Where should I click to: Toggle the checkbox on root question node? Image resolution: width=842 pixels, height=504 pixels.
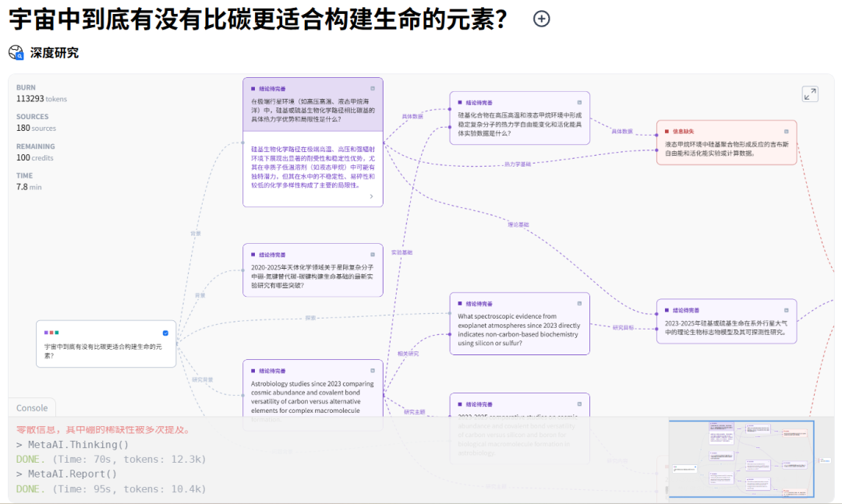[165, 333]
